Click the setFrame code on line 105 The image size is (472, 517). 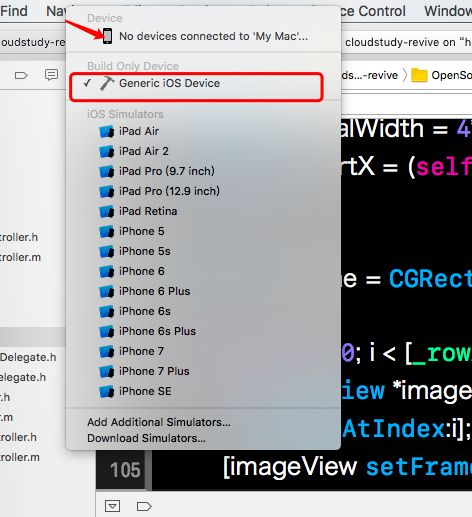419,467
